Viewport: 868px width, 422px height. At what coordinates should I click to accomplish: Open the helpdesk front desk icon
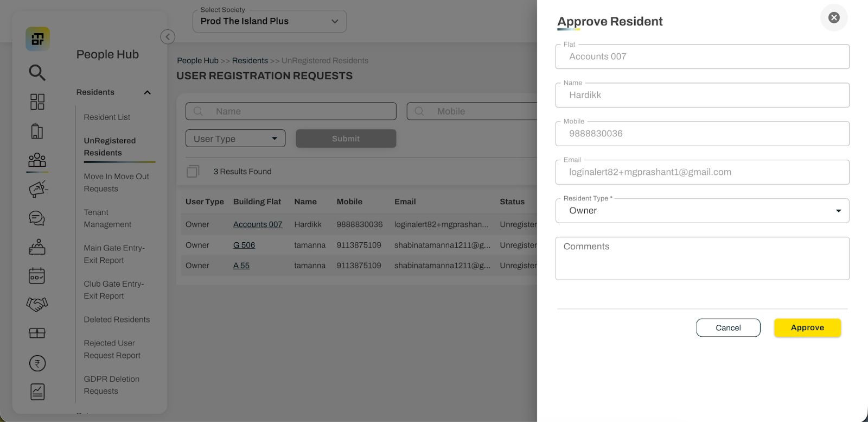(37, 247)
